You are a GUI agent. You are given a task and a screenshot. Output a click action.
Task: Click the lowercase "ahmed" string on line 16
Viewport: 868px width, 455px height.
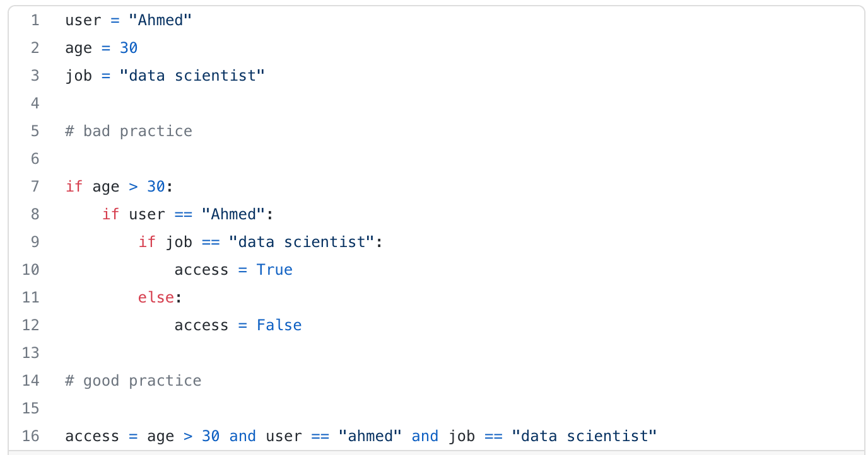(x=370, y=436)
